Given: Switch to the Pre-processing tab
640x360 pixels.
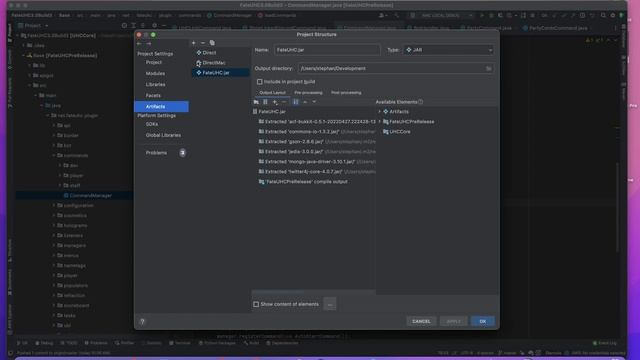Looking at the screenshot, I should pos(308,93).
